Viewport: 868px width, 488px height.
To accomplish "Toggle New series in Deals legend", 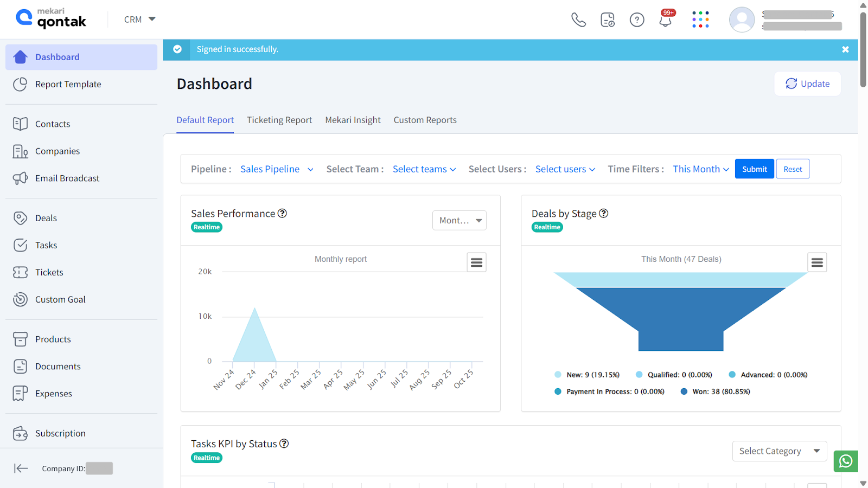I will click(x=587, y=375).
